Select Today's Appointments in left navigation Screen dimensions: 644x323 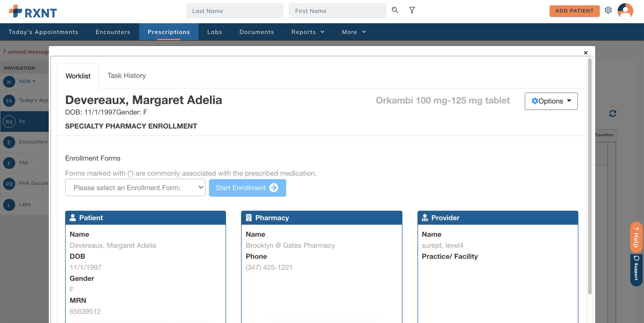coord(25,101)
